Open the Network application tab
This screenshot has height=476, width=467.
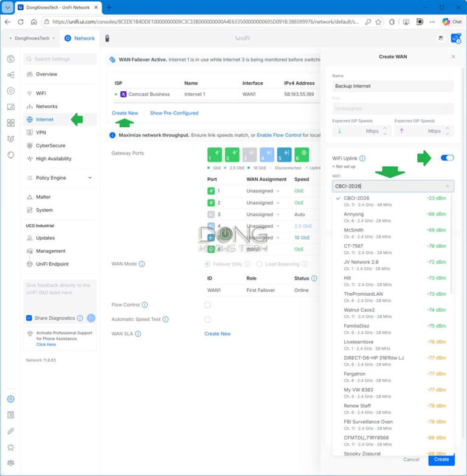(80, 38)
